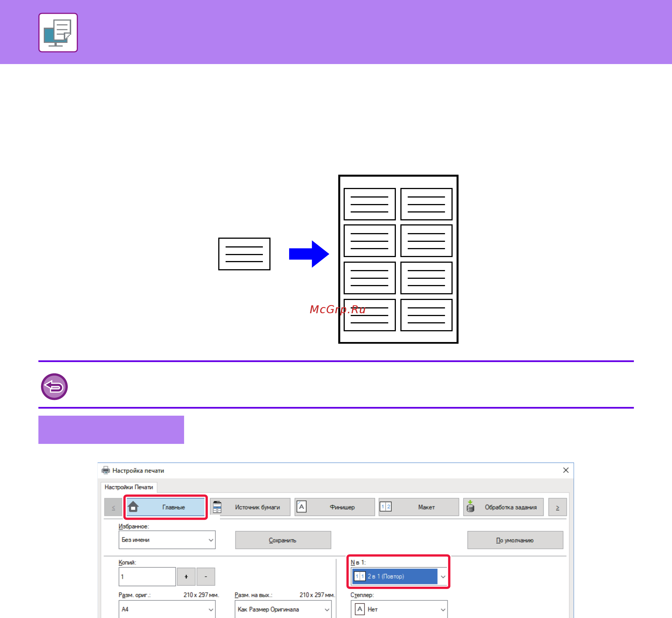672x618 pixels.
Task: Open the N в 1 dropdown
Action: tap(399, 576)
